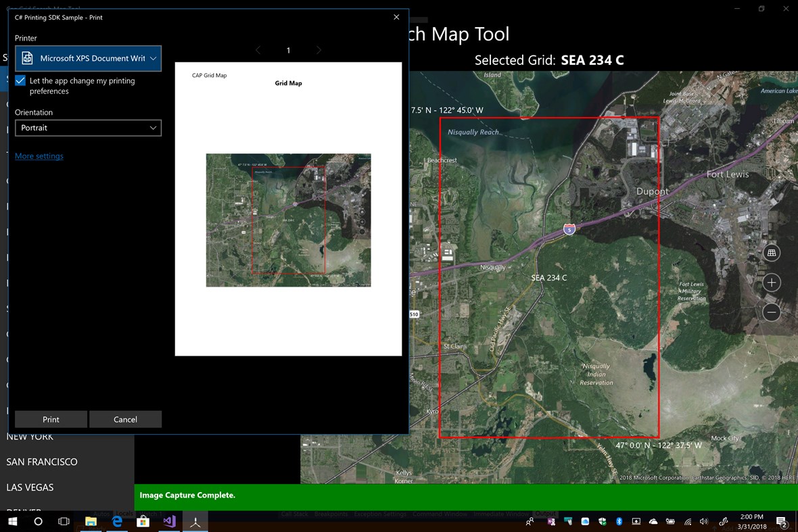This screenshot has width=798, height=532.
Task: Click the next page arrow in print preview
Action: (319, 50)
